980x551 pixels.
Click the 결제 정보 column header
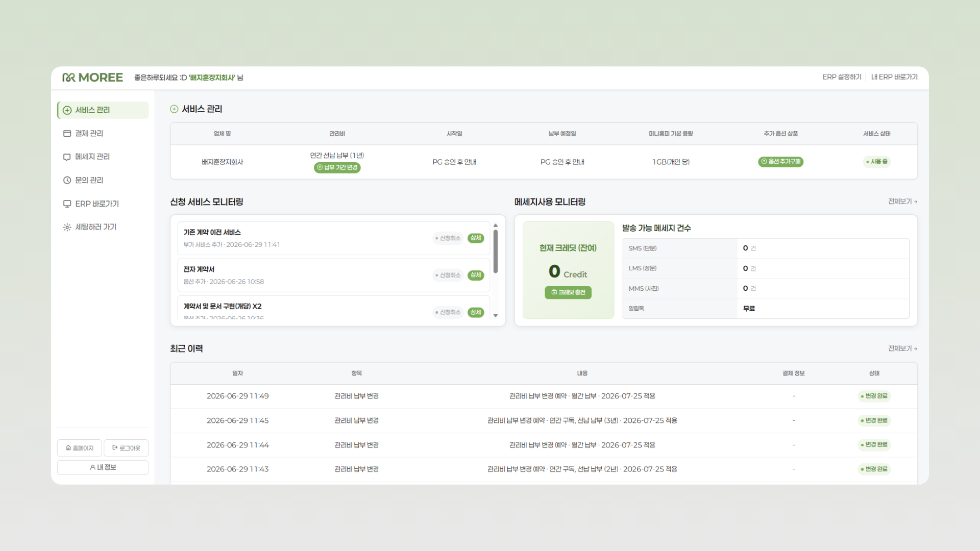793,373
